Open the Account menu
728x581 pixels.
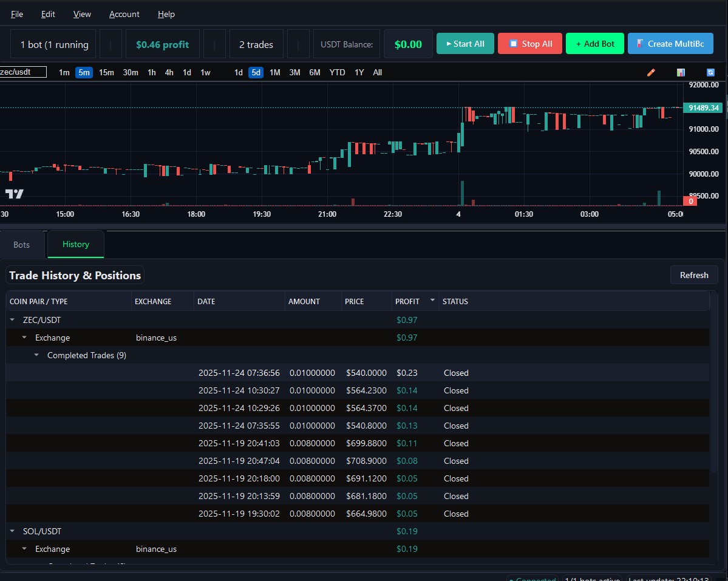[x=124, y=14]
